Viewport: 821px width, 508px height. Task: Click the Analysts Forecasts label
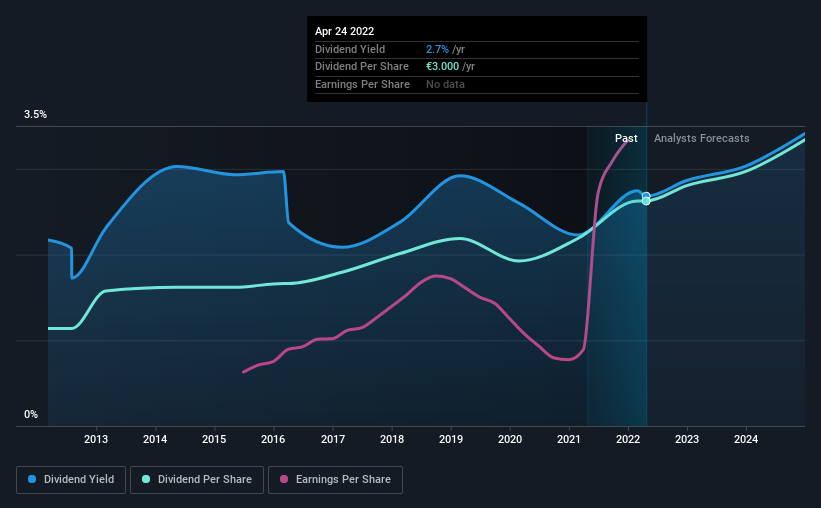pos(702,138)
